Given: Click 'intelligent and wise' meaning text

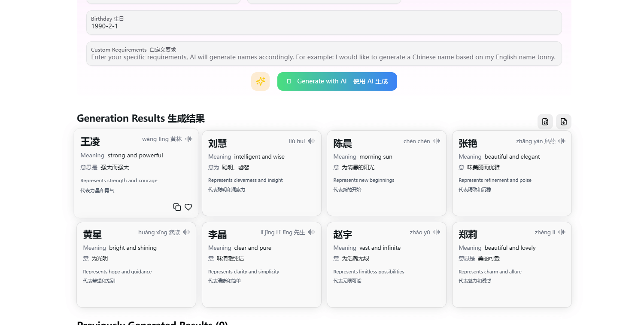Looking at the screenshot, I should click(x=259, y=156).
